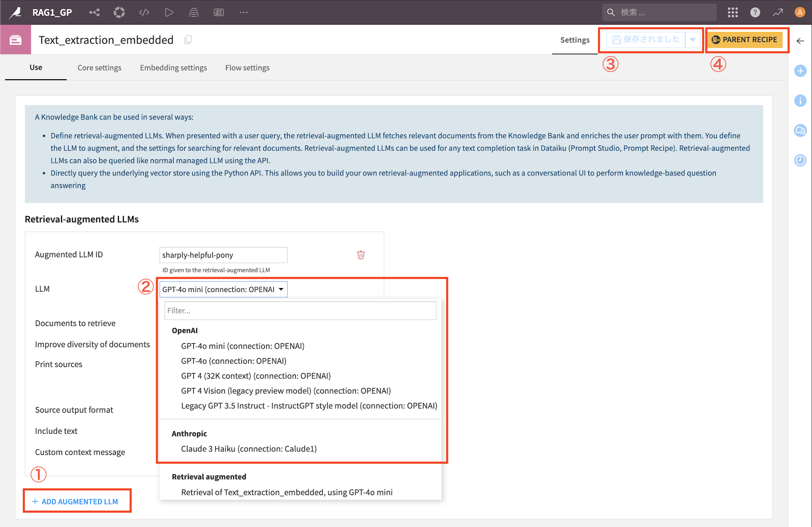Click the OpenAI group header

point(185,330)
